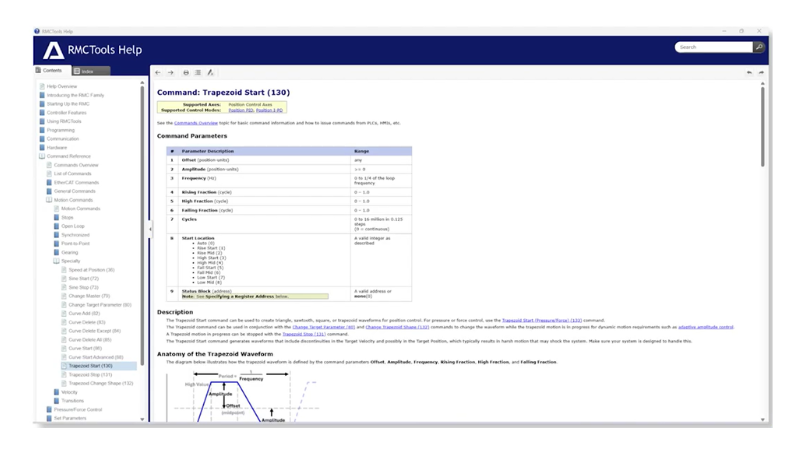The image size is (800, 450).
Task: Expand the EtherCAT Commands book
Action: (x=49, y=182)
